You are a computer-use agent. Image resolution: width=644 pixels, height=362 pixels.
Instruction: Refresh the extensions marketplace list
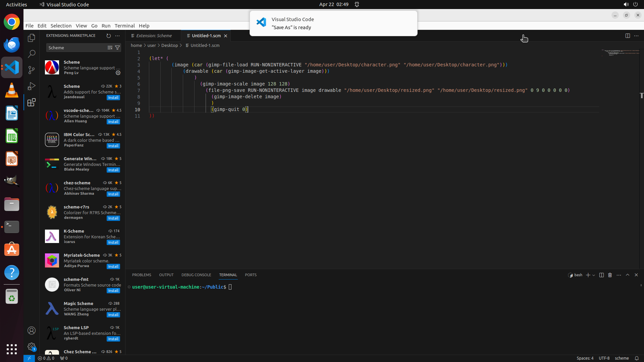(x=108, y=36)
